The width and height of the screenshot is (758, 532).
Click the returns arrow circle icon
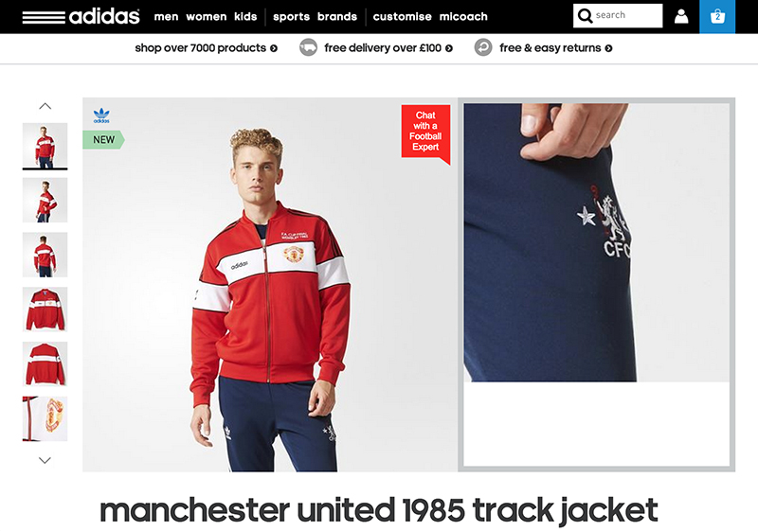pyautogui.click(x=483, y=47)
